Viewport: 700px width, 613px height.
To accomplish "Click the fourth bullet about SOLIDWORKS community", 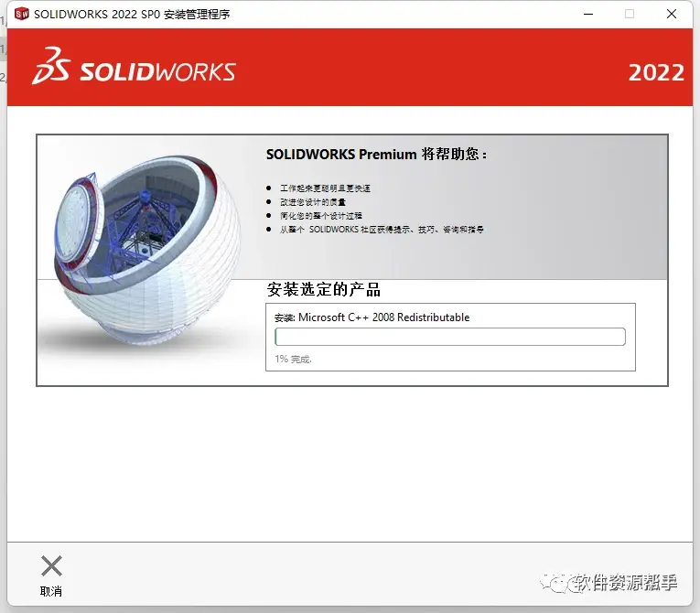I will coord(382,230).
